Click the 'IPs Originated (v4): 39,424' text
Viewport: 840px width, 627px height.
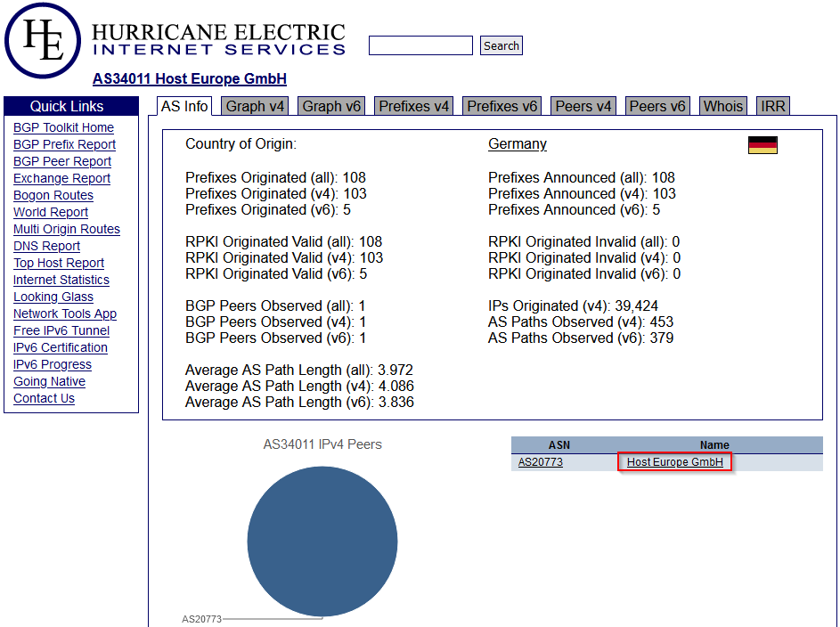pos(573,306)
